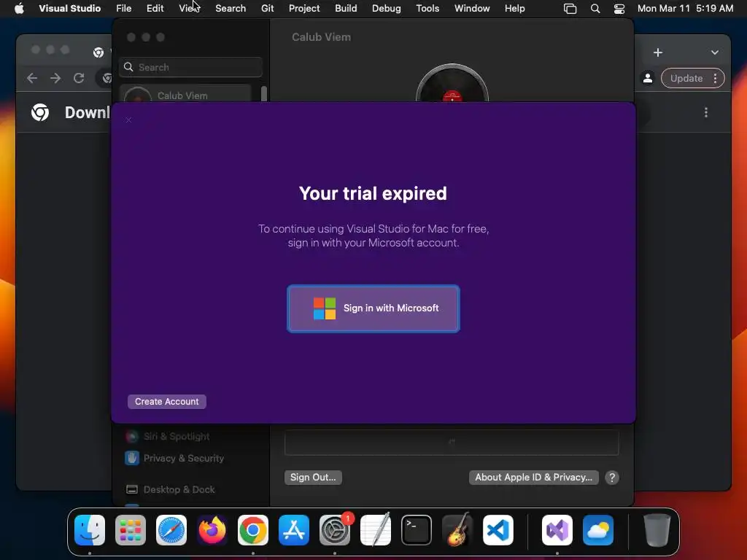Open Terminal from the Dock
This screenshot has width=747, height=560.
pos(417,530)
